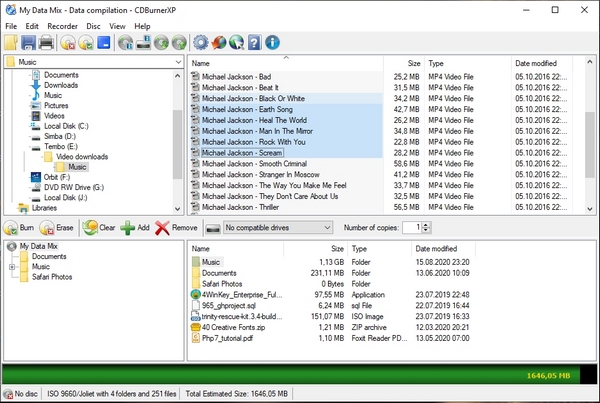The image size is (600, 403).
Task: Click the printer icon in the toolbar
Action: 46,42
